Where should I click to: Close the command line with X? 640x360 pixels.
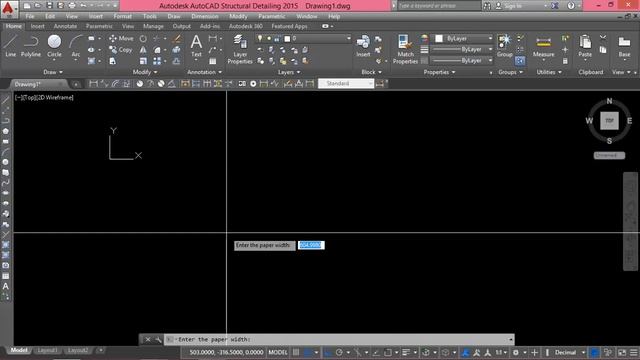point(148,339)
